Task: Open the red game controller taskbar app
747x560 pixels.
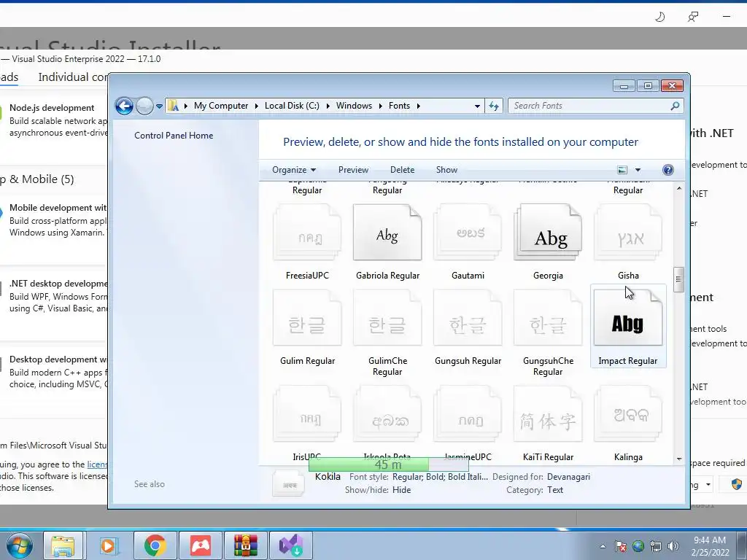Action: pos(201,545)
